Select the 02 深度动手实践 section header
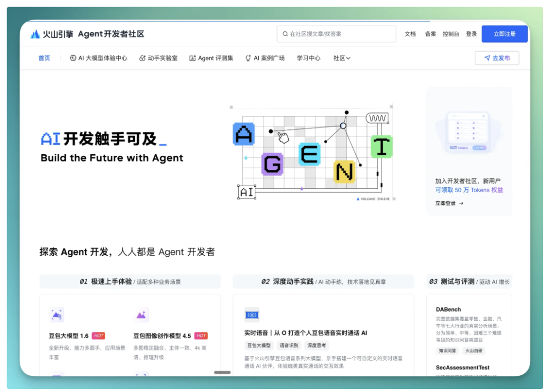The width and height of the screenshot is (546, 392). coord(324,282)
